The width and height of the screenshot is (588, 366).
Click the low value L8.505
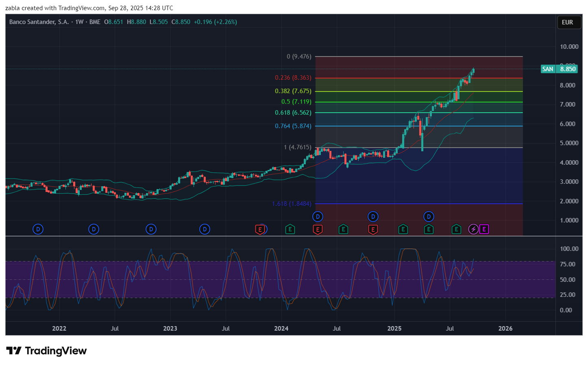coord(159,22)
